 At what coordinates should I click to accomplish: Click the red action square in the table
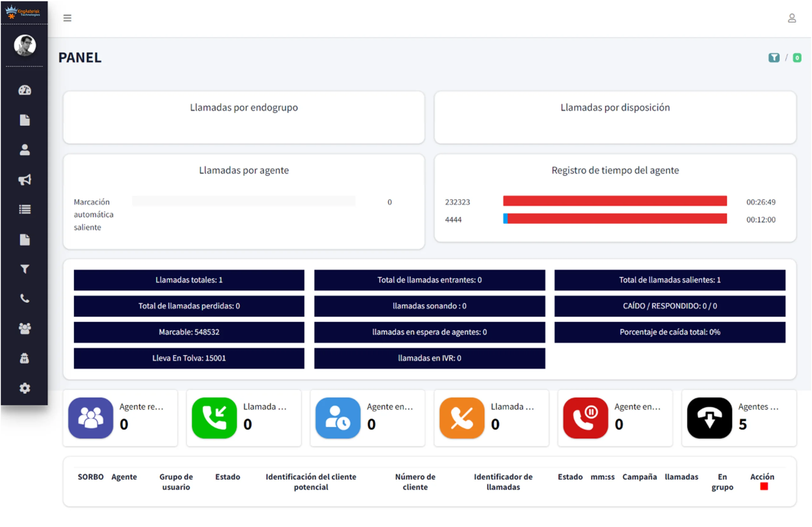point(764,487)
